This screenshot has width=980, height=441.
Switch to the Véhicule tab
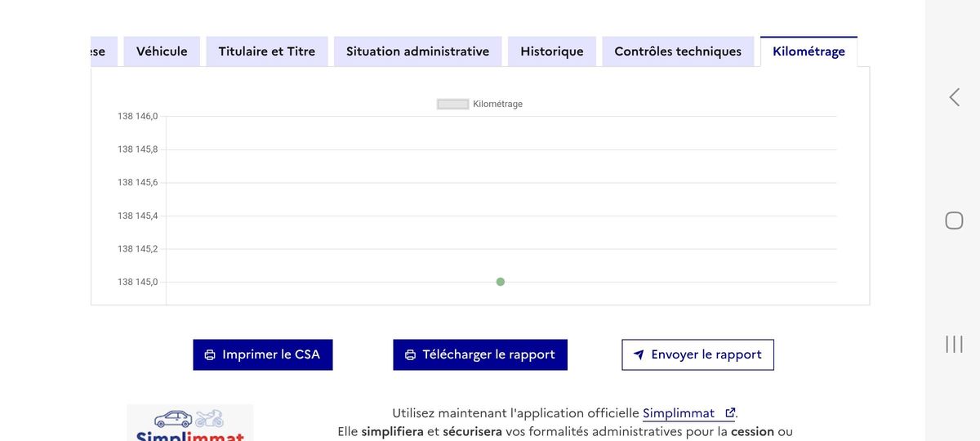click(162, 51)
